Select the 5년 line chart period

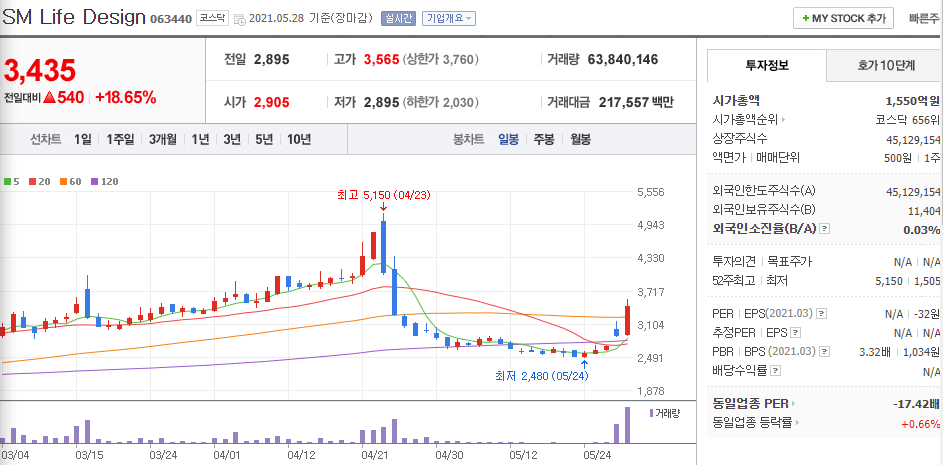coord(263,140)
